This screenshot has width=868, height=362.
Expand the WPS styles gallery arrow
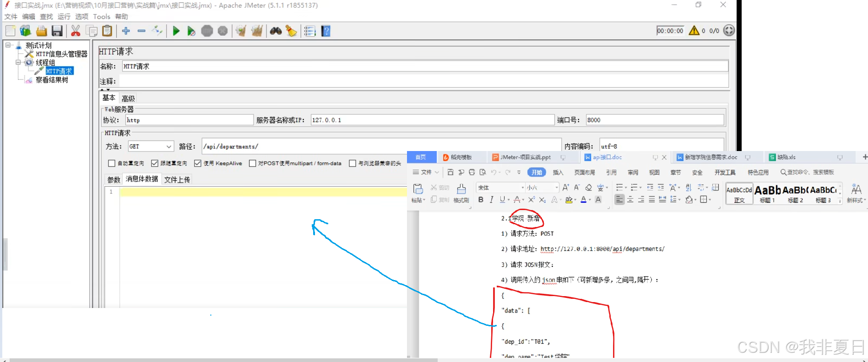pos(840,200)
